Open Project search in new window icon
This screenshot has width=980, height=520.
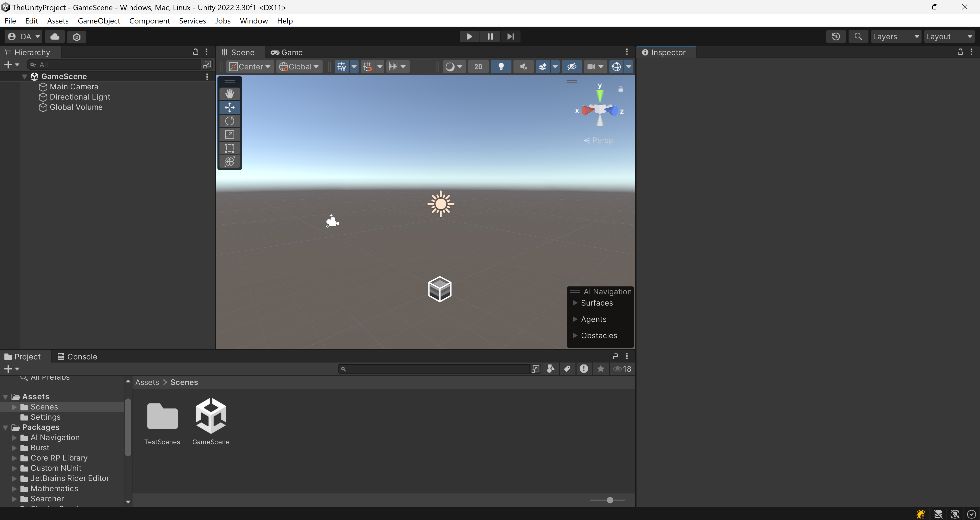click(535, 369)
